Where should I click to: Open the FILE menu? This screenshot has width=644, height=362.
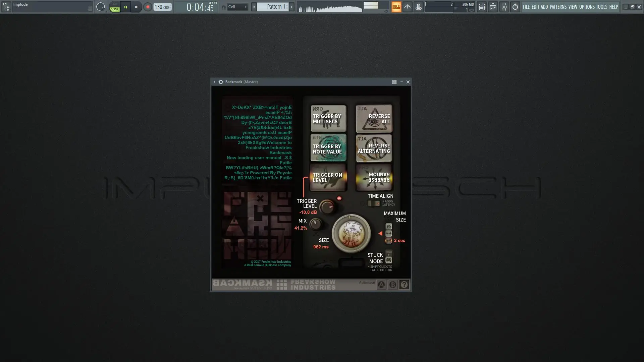pos(526,7)
